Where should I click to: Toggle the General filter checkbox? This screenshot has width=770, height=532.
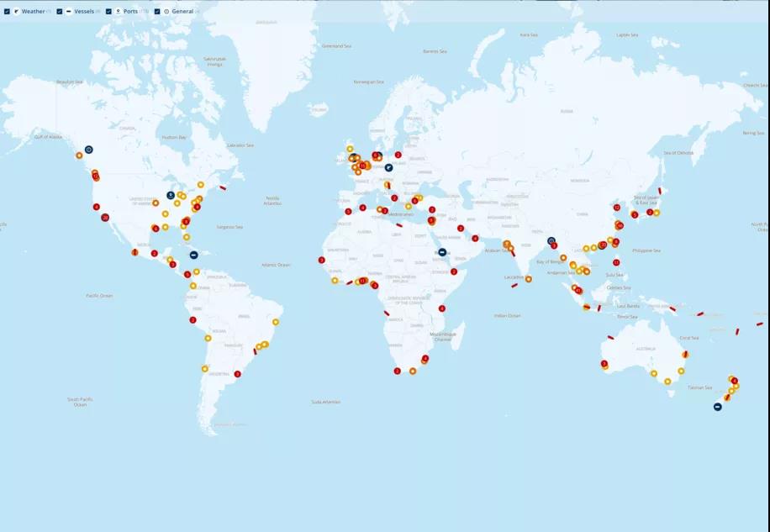[x=157, y=12]
